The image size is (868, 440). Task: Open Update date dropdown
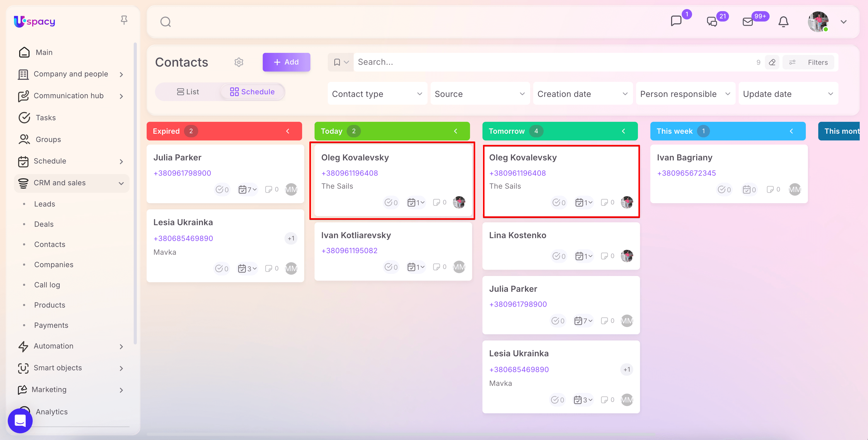(x=788, y=94)
